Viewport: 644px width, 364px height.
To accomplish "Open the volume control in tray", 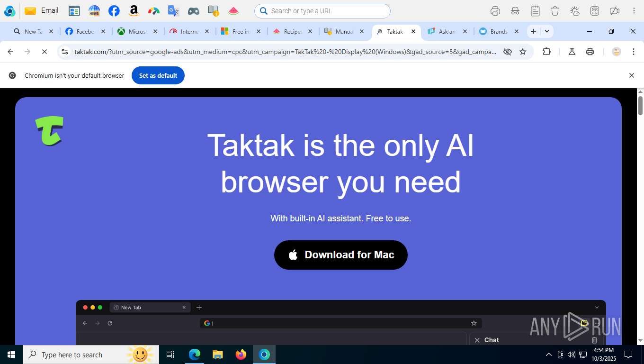I will coord(572,355).
